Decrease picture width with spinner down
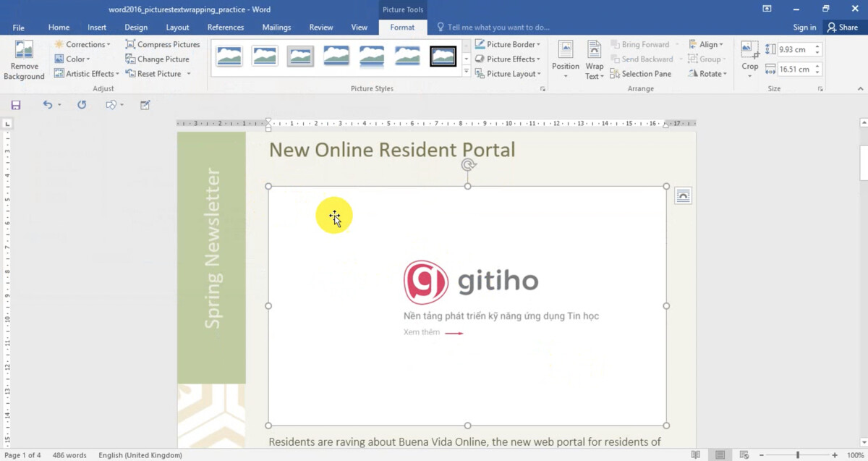This screenshot has width=868, height=461. click(817, 73)
